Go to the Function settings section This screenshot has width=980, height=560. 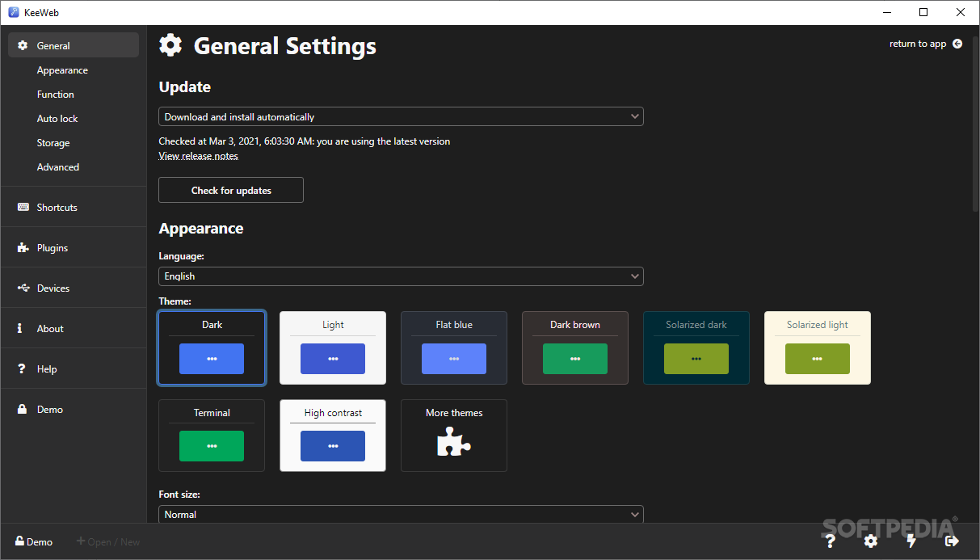click(x=56, y=95)
